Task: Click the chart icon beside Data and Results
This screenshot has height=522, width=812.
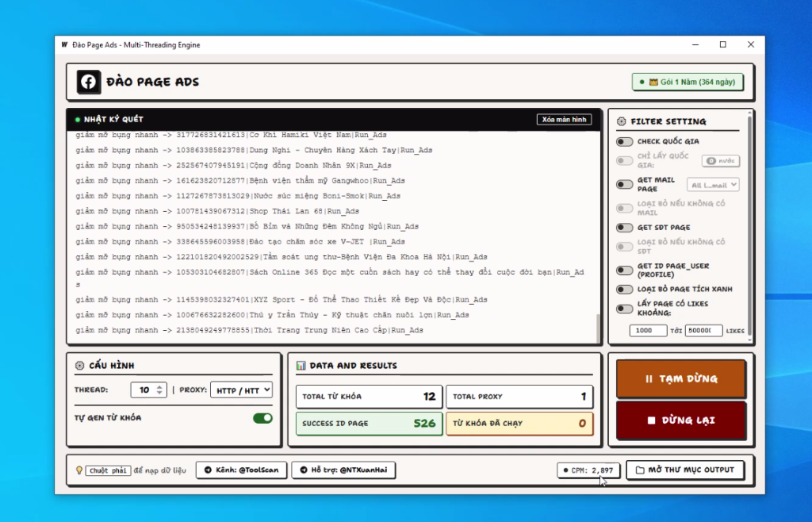Action: (301, 366)
